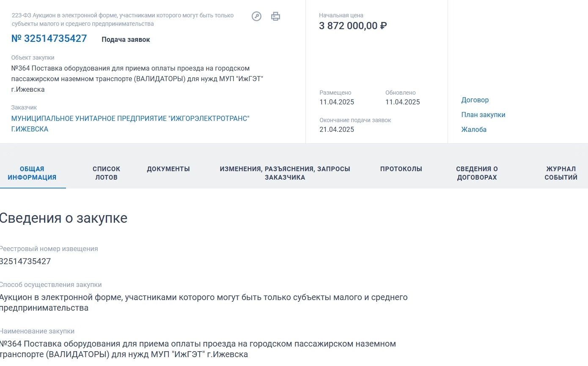Open the Договор link

pyautogui.click(x=475, y=100)
